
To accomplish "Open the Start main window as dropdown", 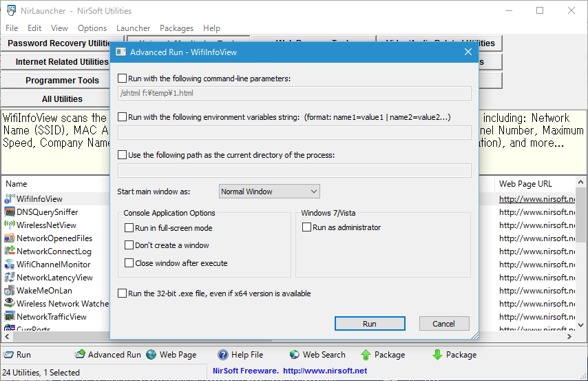I will pyautogui.click(x=269, y=192).
